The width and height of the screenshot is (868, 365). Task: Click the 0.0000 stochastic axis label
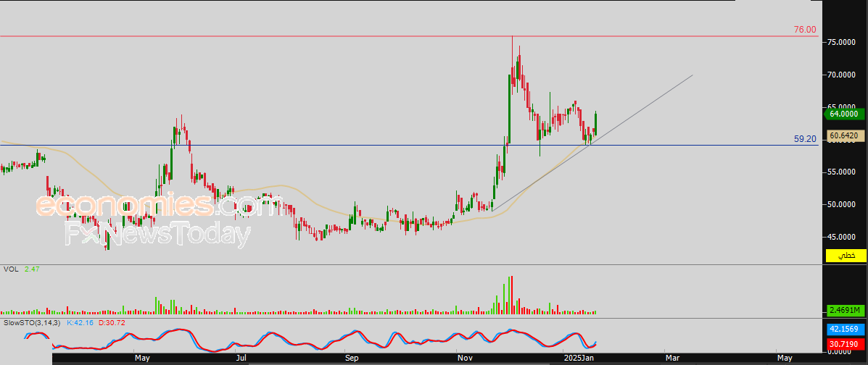[x=840, y=352]
